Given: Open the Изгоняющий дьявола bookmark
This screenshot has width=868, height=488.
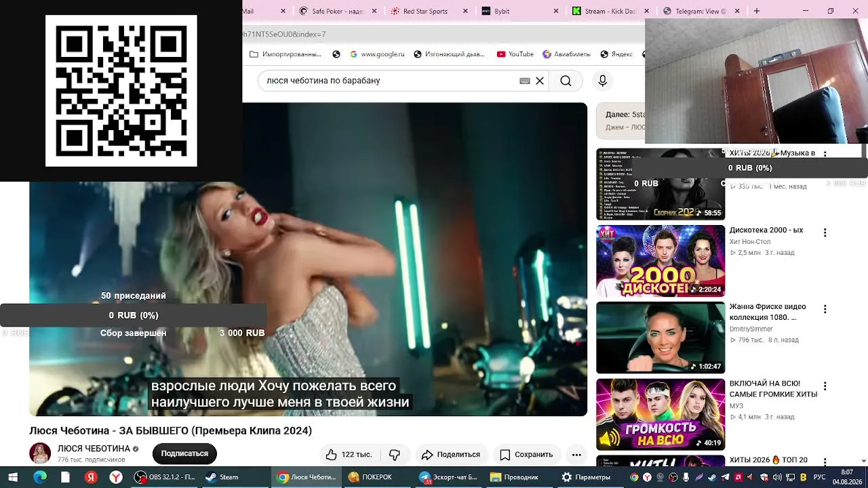Looking at the screenshot, I should (449, 54).
